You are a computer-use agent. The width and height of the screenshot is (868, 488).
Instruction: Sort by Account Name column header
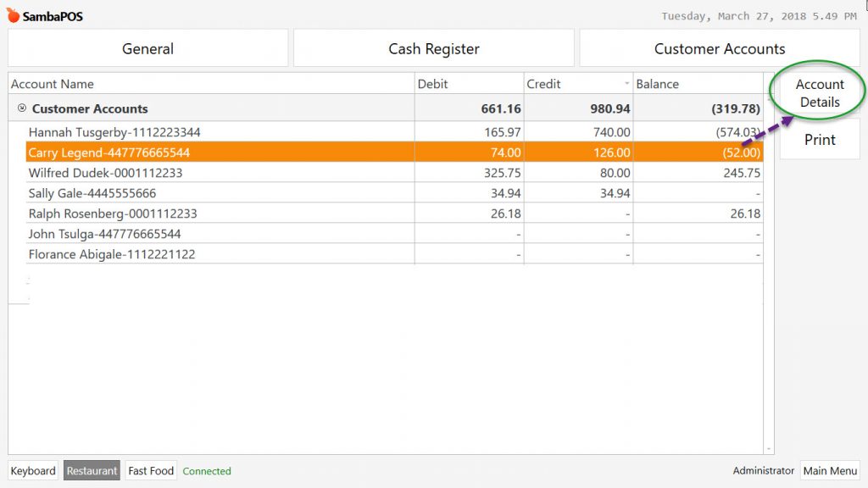pyautogui.click(x=211, y=84)
